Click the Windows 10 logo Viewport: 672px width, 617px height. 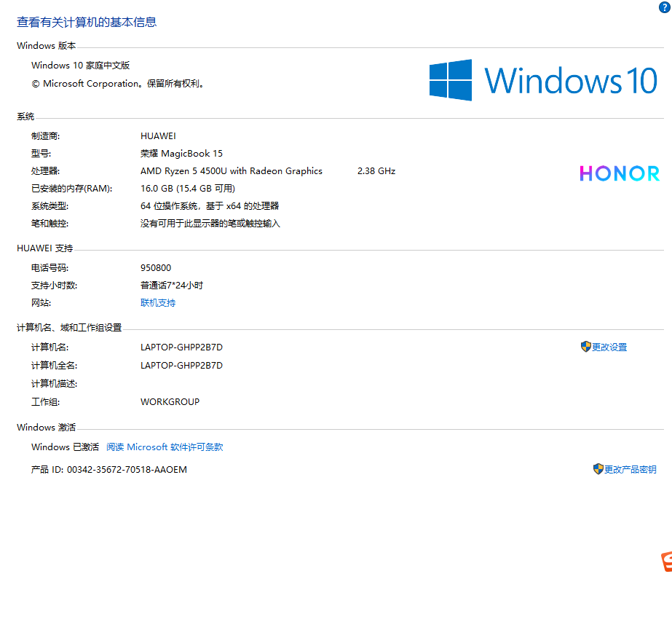543,80
